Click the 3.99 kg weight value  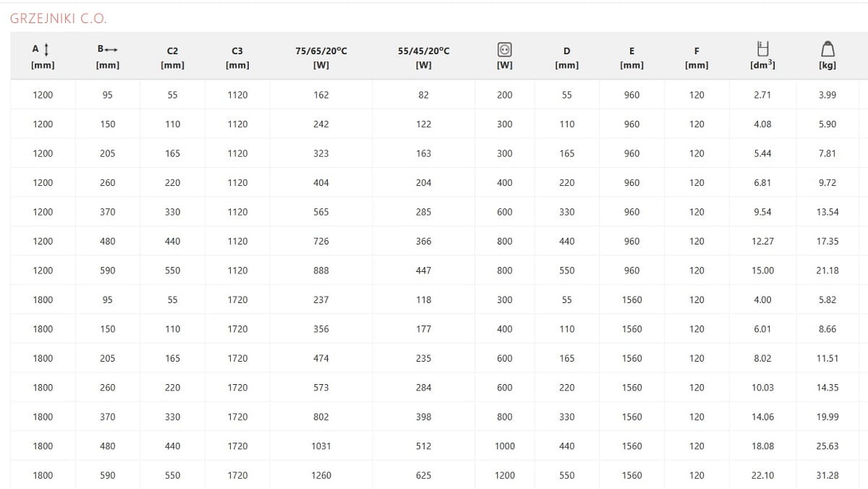pos(827,95)
